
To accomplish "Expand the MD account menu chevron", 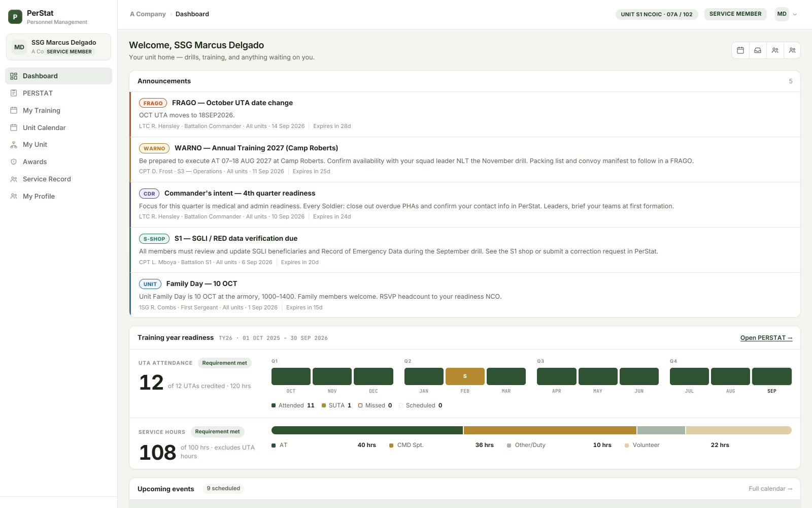I will (795, 14).
